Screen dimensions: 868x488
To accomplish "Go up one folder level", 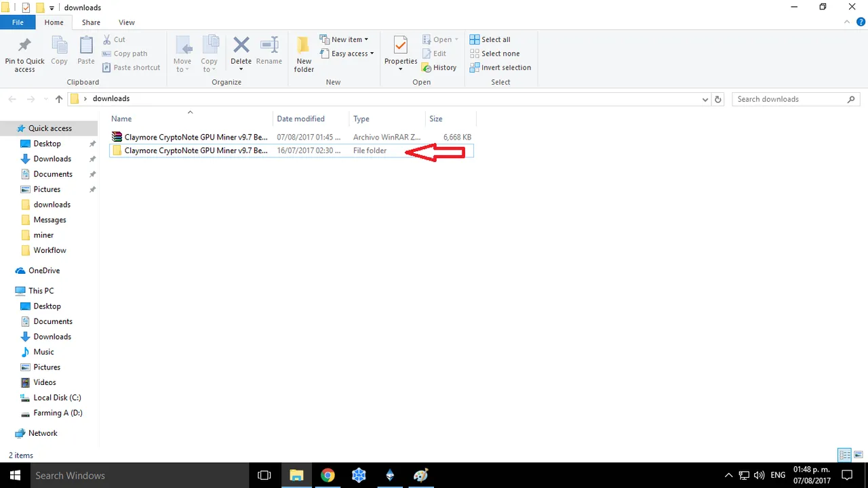I will point(59,99).
